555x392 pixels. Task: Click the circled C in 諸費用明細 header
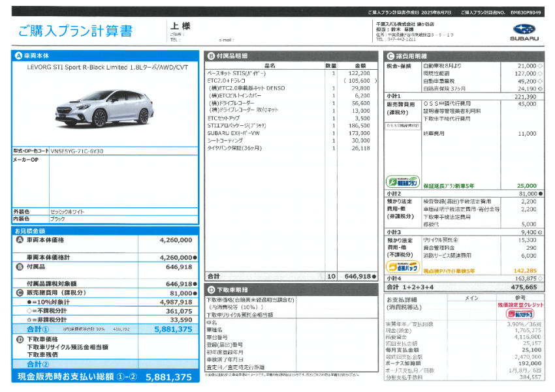click(x=390, y=56)
